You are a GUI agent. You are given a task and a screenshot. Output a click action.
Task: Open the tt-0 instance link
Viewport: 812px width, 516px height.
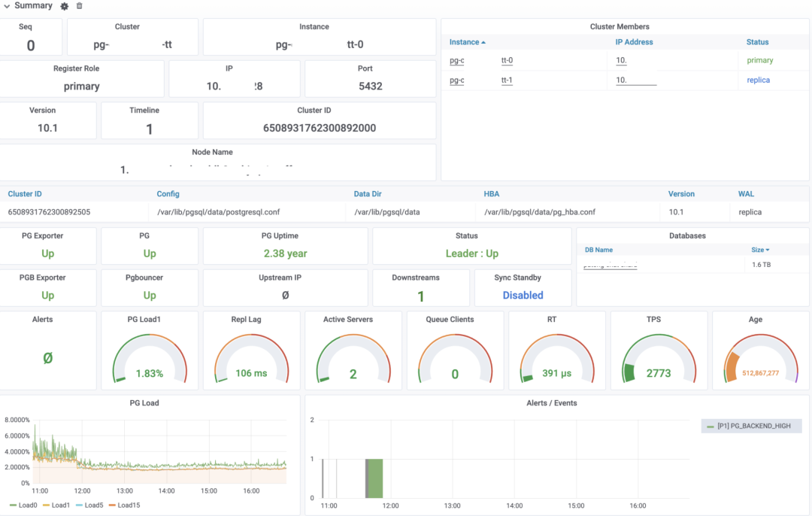tap(507, 60)
